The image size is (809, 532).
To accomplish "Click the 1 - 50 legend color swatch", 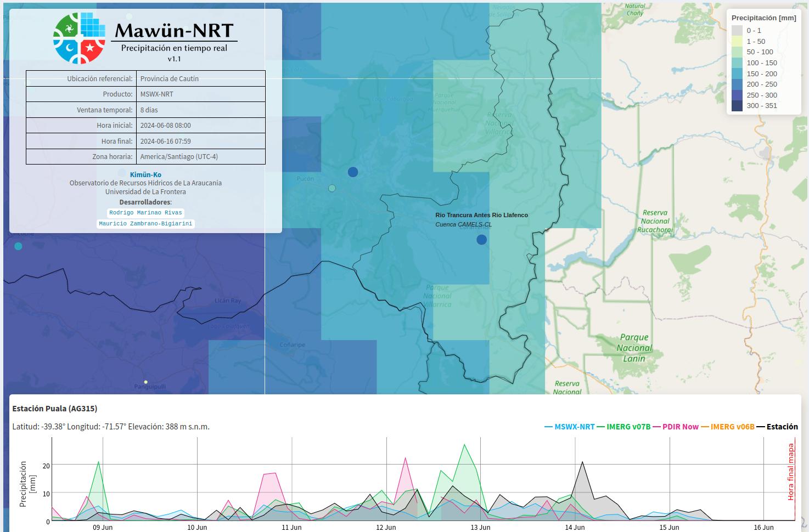I will pyautogui.click(x=737, y=41).
